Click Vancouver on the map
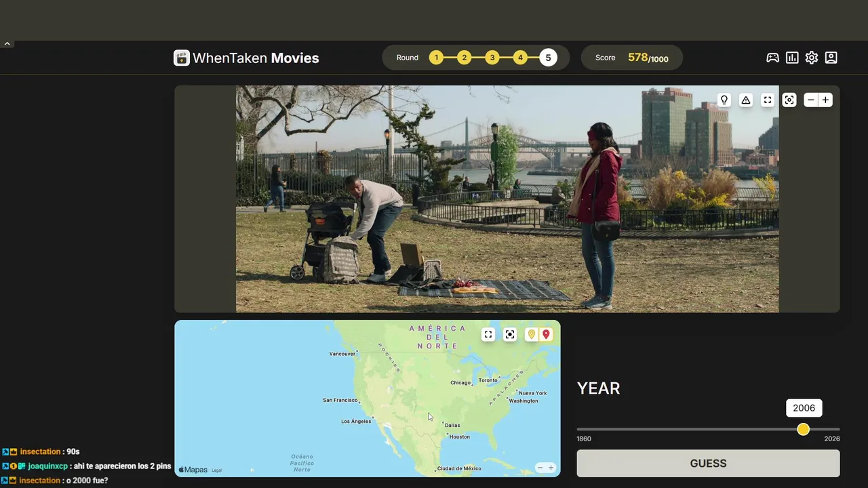868x488 pixels. [342, 354]
